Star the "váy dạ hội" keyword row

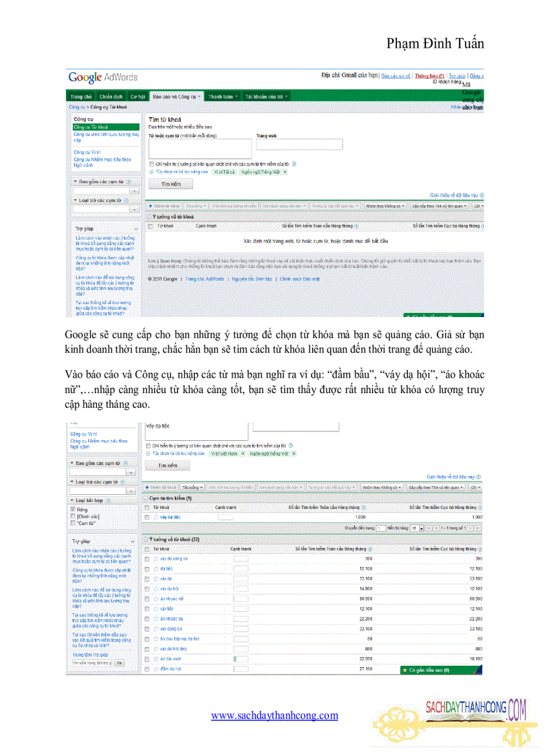(155, 589)
